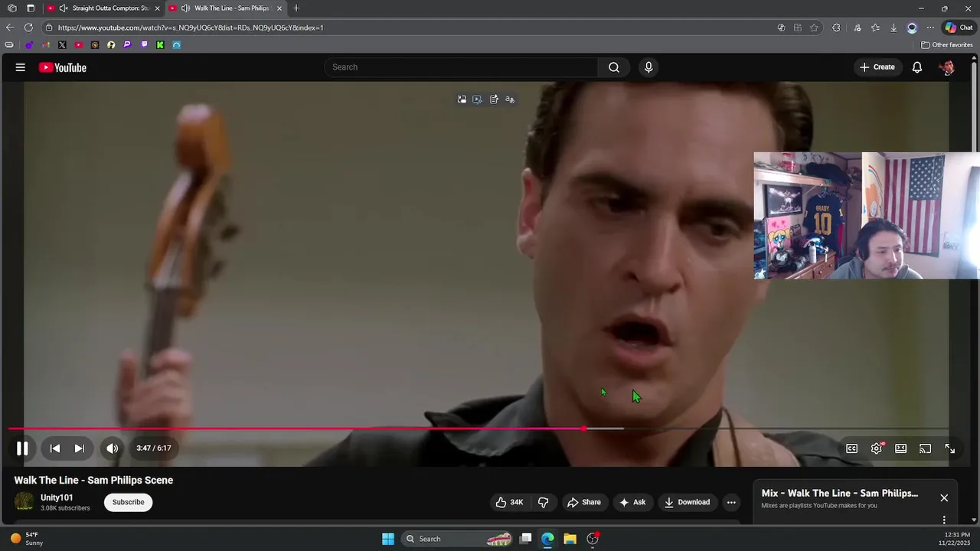Open the browser downloads icon
The height and width of the screenshot is (551, 980).
pos(893,28)
